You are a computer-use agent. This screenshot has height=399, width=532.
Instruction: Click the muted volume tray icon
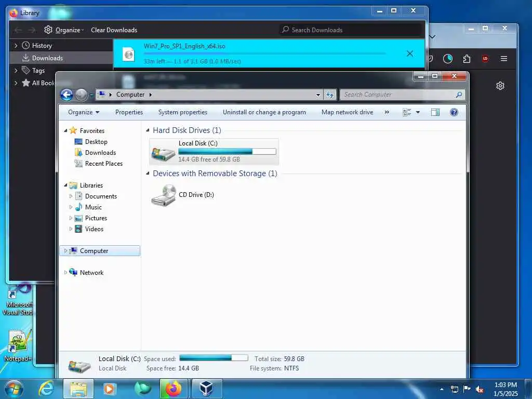point(480,390)
